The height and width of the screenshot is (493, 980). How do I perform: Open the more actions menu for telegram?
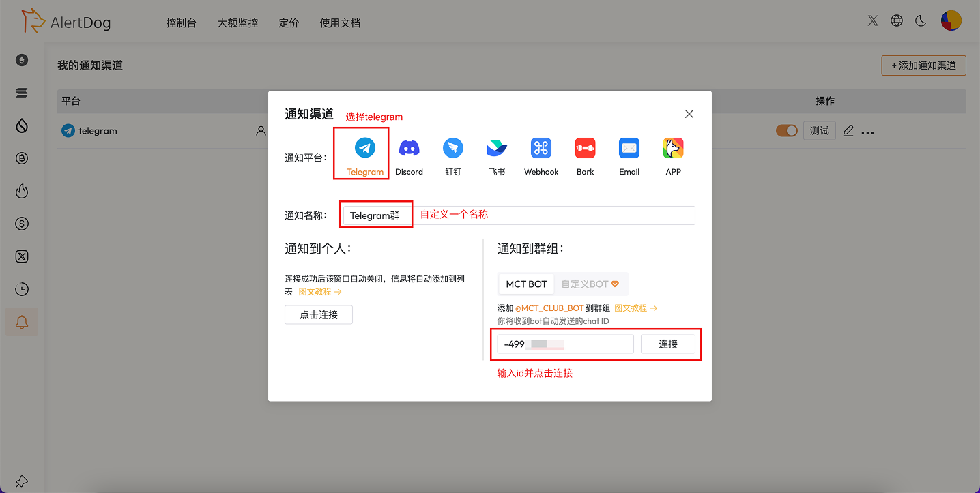tap(867, 130)
